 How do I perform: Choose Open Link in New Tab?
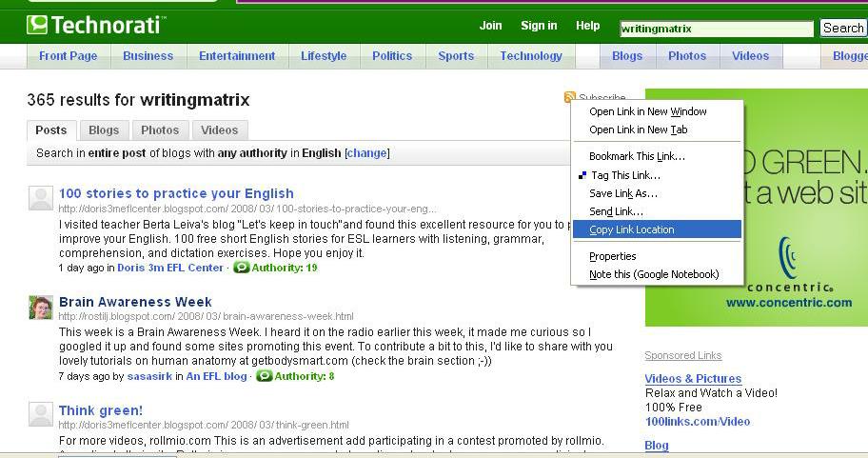pos(657,129)
